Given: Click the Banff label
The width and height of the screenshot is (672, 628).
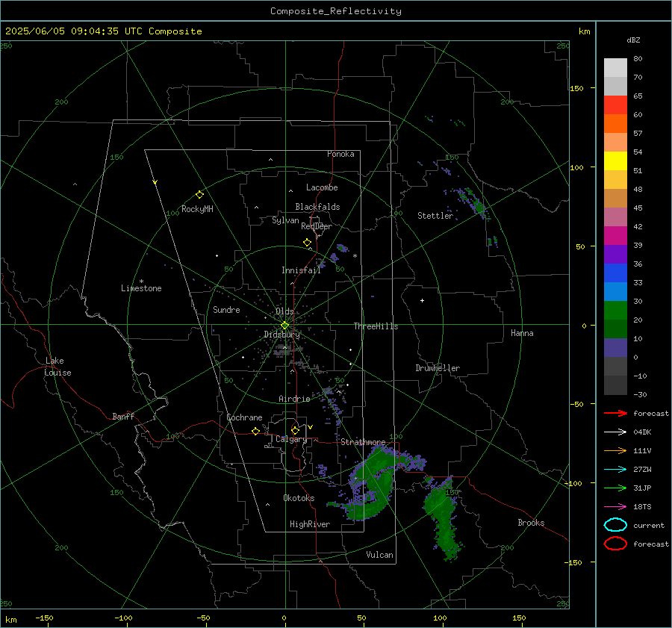Looking at the screenshot, I should 123,417.
